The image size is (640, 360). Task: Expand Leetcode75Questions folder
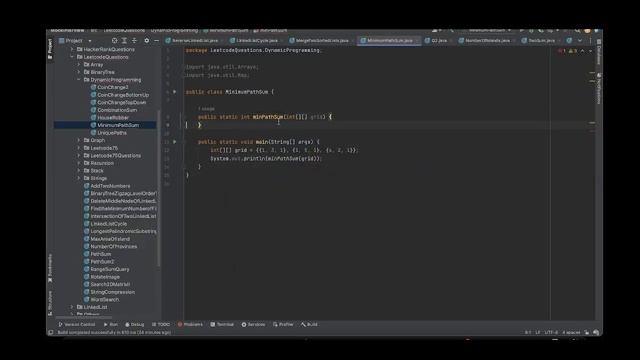(79, 156)
